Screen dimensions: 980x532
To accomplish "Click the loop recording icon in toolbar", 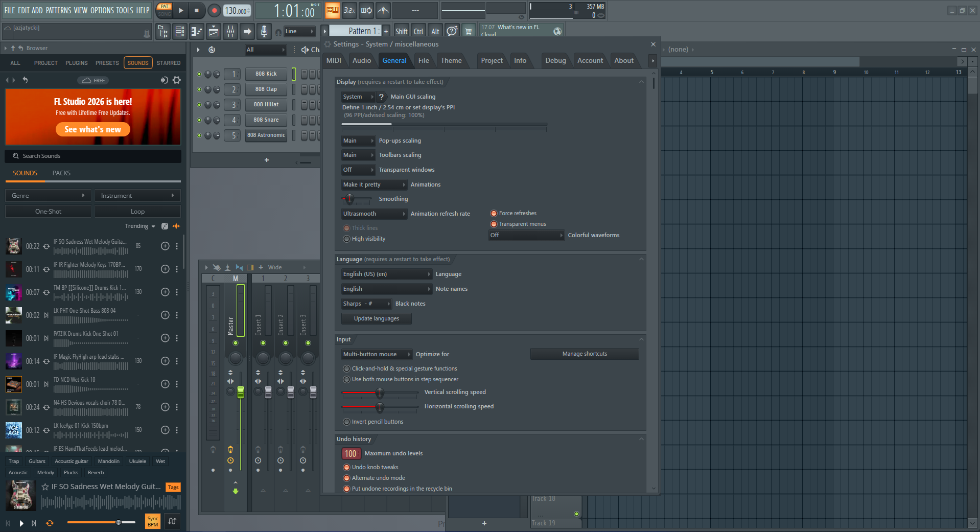I will click(x=366, y=10).
